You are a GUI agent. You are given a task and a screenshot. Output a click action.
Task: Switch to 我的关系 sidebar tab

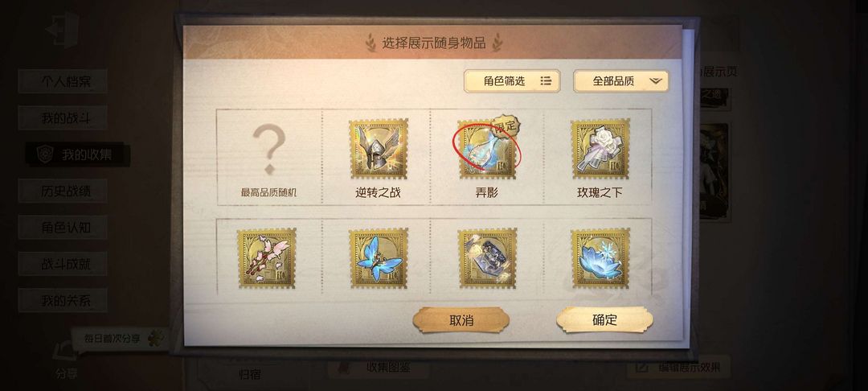click(63, 301)
